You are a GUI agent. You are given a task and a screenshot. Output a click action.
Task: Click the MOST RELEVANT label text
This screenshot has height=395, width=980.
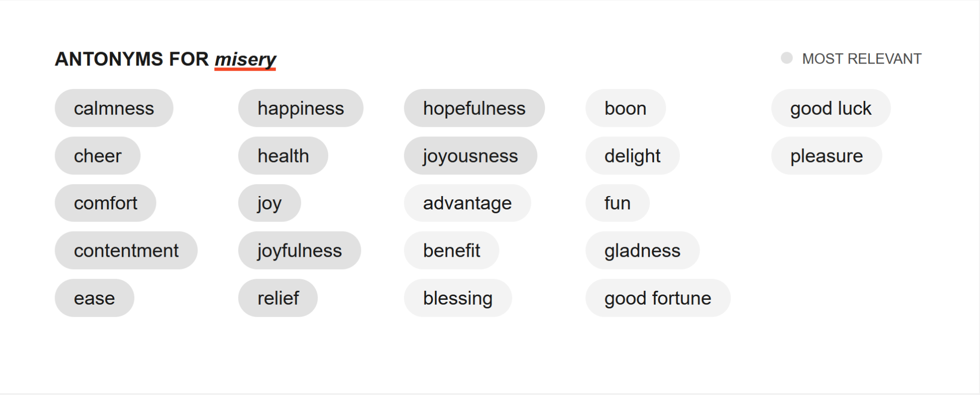point(861,58)
